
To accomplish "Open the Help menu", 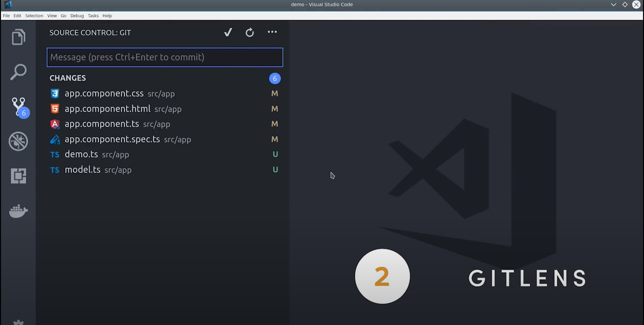I will point(107,15).
